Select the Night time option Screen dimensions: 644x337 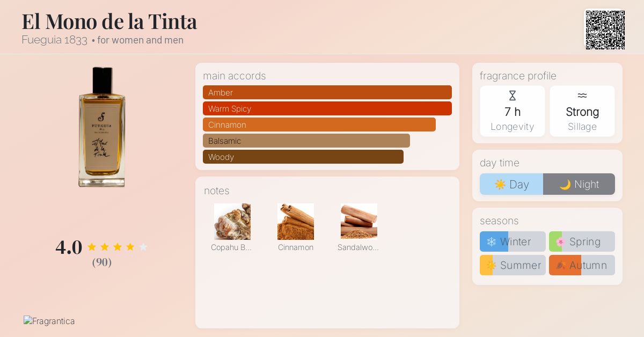coord(579,184)
